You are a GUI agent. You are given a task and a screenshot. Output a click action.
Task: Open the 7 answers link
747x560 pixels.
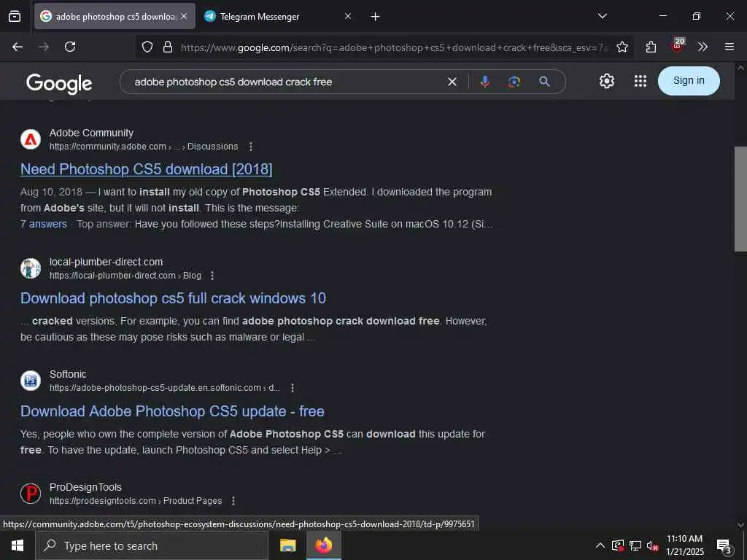44,224
